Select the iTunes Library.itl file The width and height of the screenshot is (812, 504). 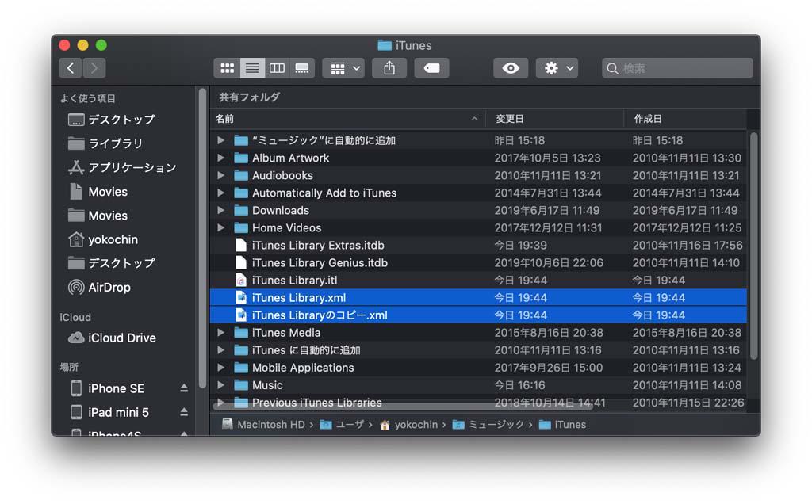tap(478, 281)
